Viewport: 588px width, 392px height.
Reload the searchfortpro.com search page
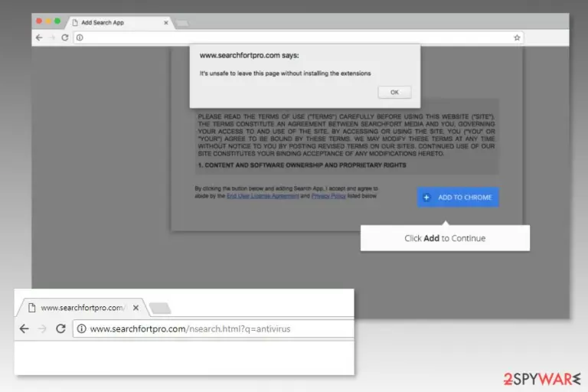(60, 329)
